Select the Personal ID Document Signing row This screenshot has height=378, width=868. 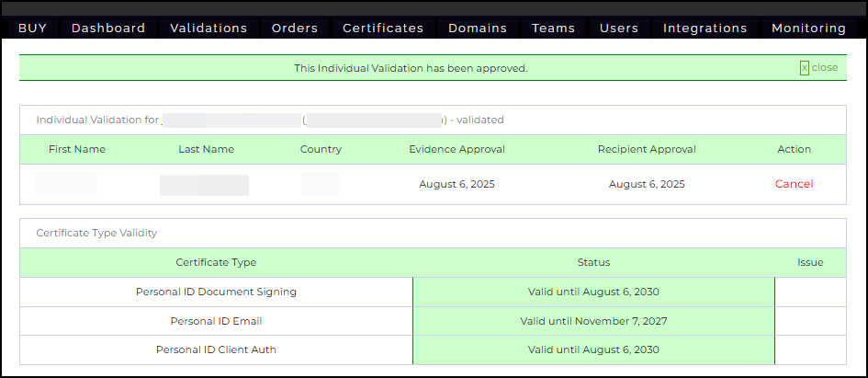216,292
